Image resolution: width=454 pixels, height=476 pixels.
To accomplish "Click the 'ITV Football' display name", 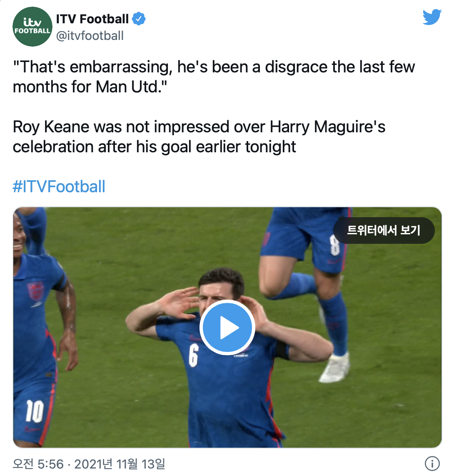I will point(92,19).
